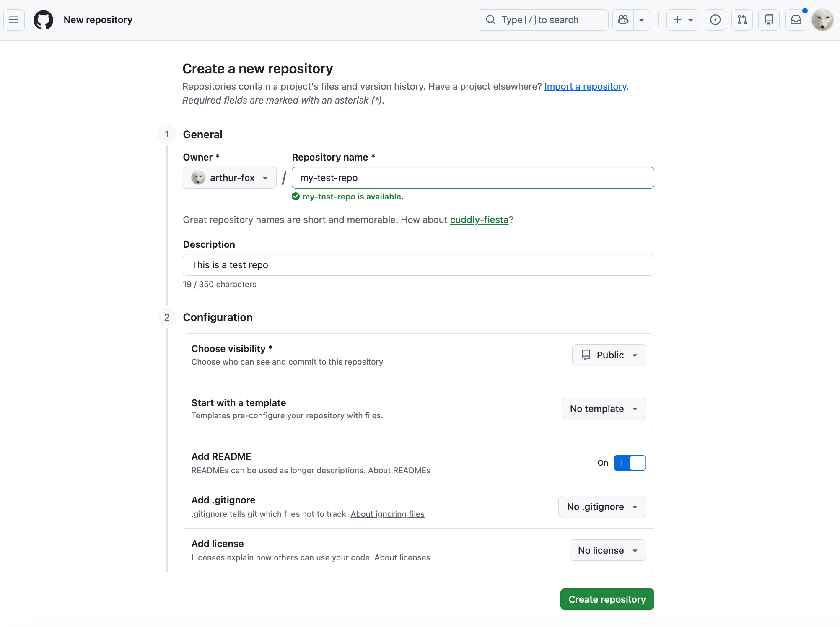Open the Repositories header icon
This screenshot has height=627, width=840.
coord(769,20)
